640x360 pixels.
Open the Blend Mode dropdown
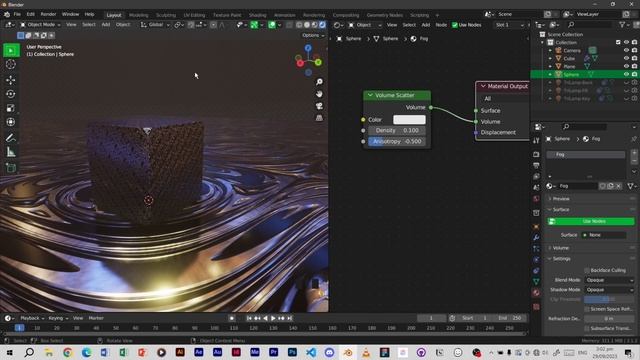(609, 280)
